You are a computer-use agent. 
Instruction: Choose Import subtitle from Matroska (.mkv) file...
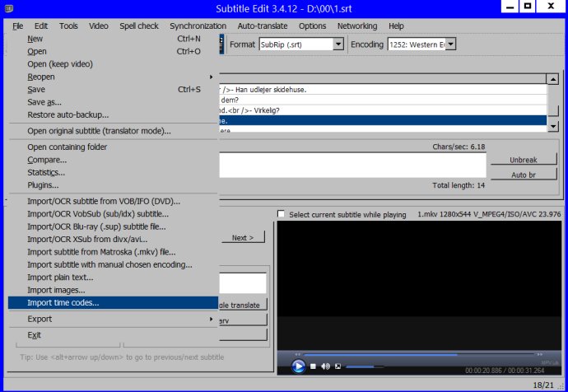113,252
